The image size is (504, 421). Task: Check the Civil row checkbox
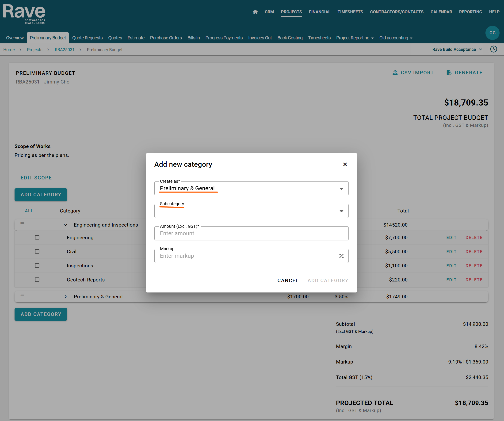point(37,252)
